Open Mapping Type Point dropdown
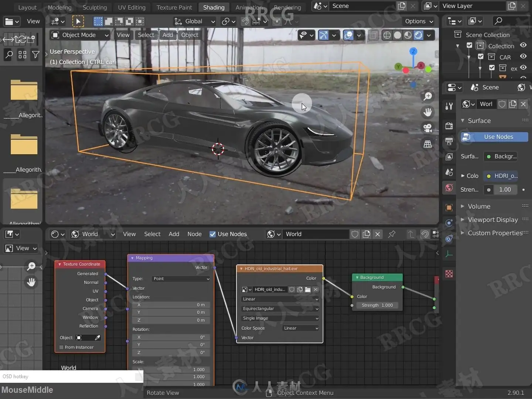 tap(181, 279)
